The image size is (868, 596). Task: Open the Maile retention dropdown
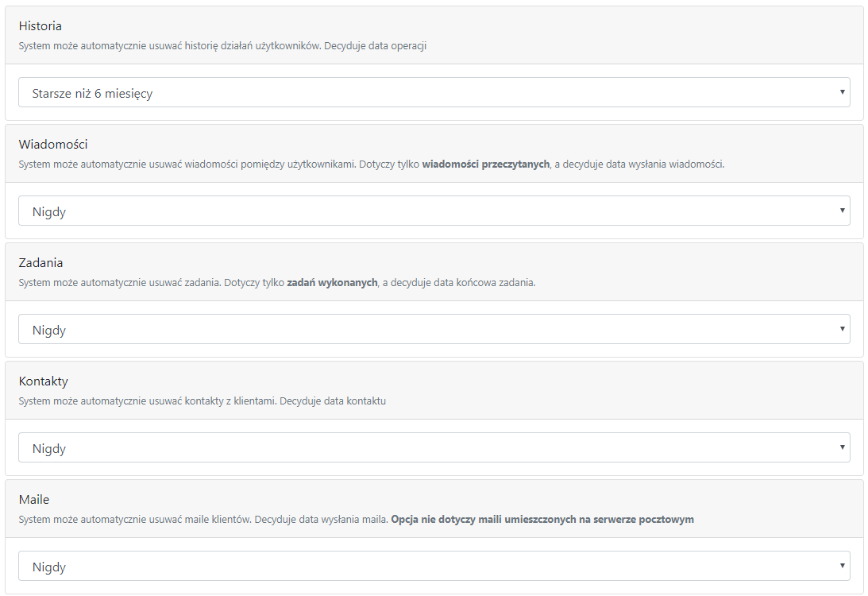434,566
